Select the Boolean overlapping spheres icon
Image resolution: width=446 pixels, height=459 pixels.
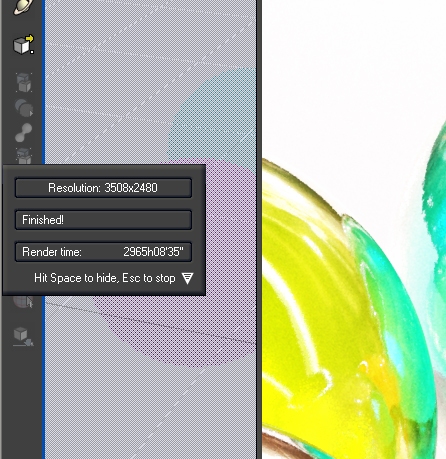24,107
